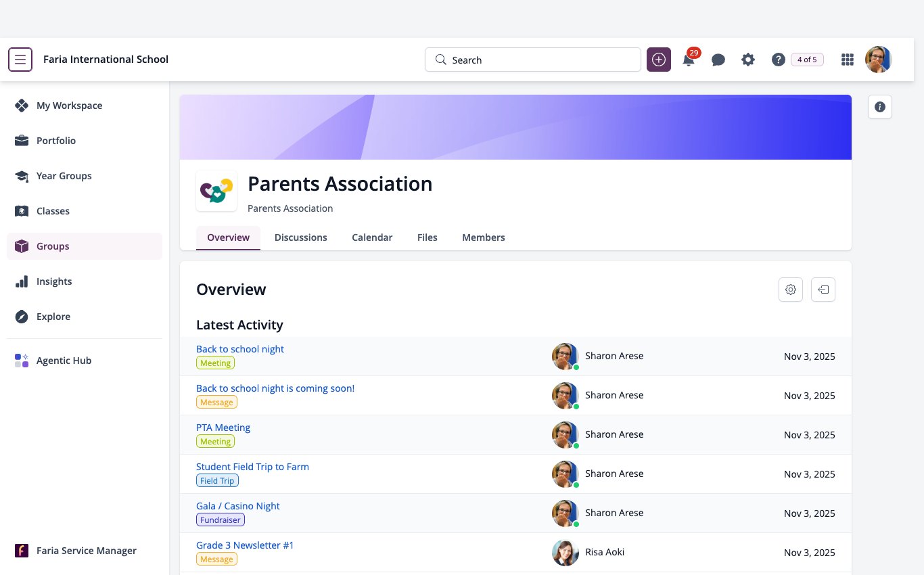Open Classes in sidebar
The height and width of the screenshot is (575, 924).
click(85, 211)
